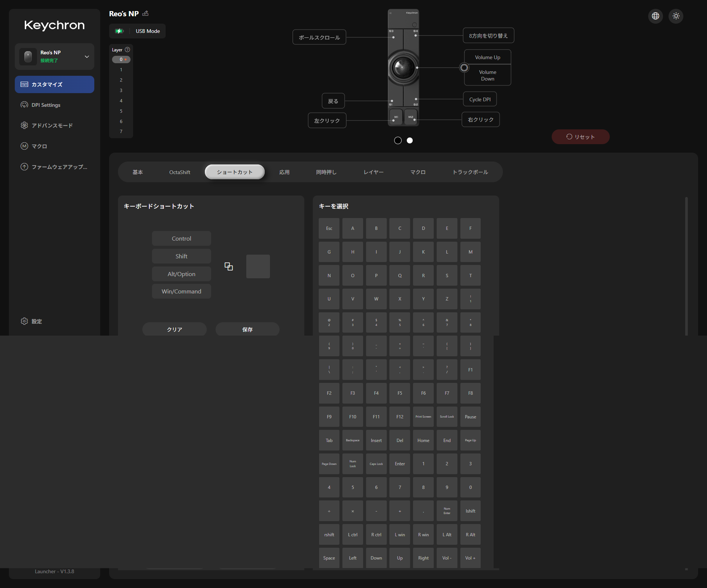Click the リセット reset button

581,137
